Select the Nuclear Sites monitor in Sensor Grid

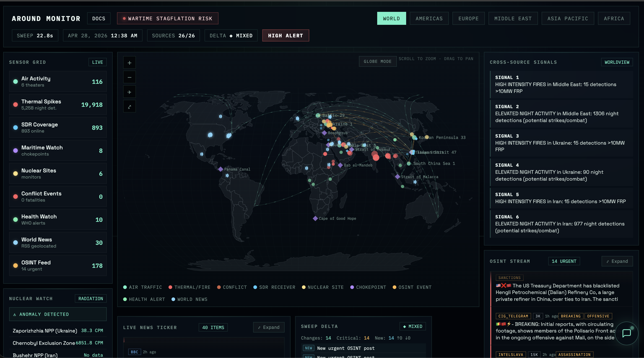click(57, 173)
